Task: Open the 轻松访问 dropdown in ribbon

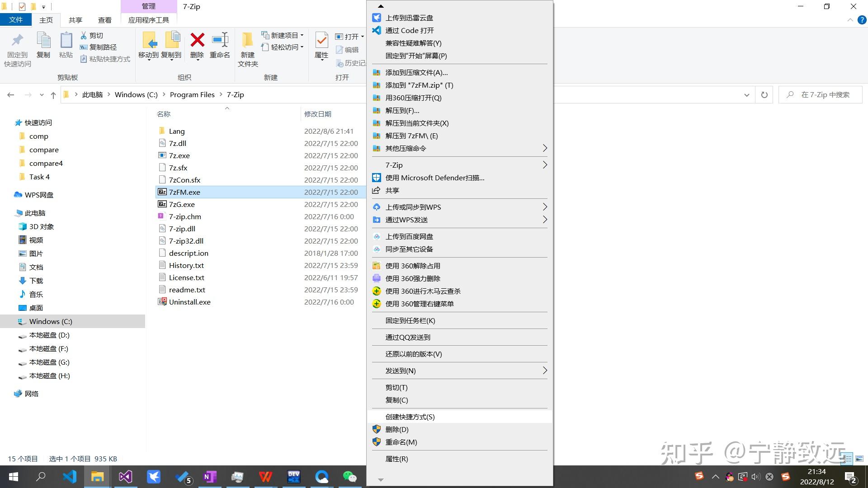Action: tap(283, 47)
